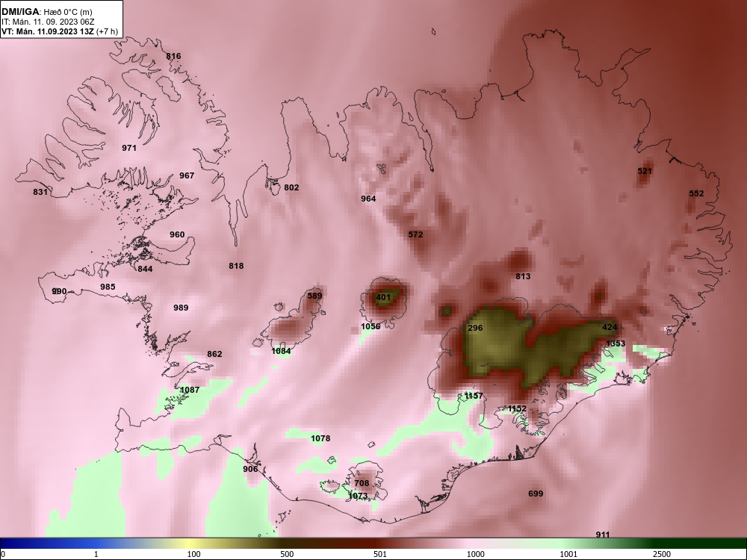Image resolution: width=747 pixels, height=560 pixels.
Task: Click the legend label 1000
Action: (475, 555)
